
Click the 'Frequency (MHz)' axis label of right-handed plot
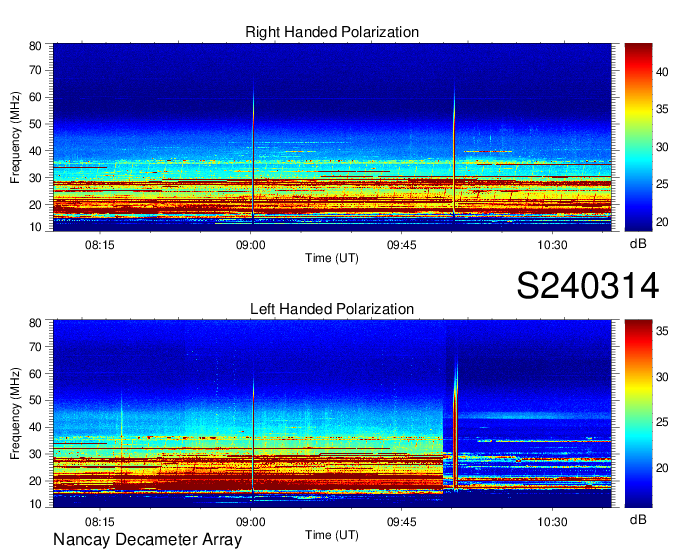click(15, 137)
